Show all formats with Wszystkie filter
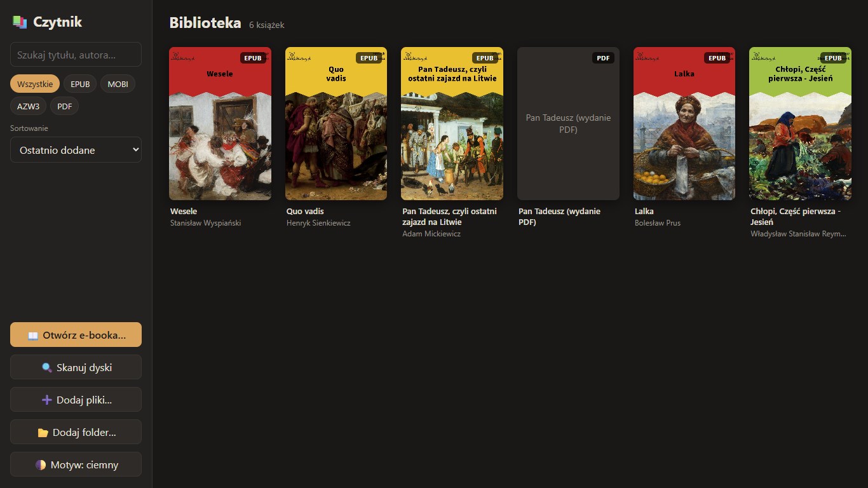The width and height of the screenshot is (868, 488). [x=35, y=84]
